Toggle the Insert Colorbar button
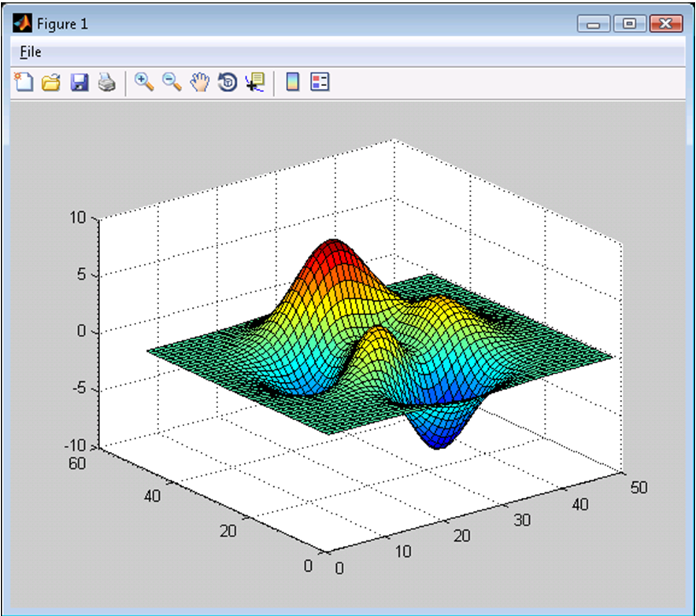 293,82
